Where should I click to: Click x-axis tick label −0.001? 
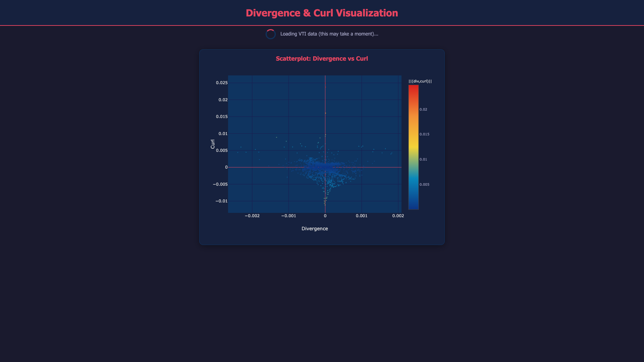click(x=289, y=216)
